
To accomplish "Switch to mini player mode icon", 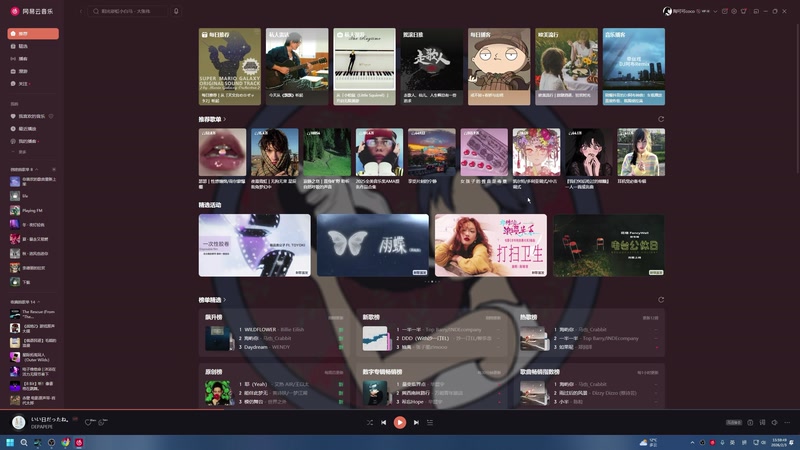I will (756, 11).
